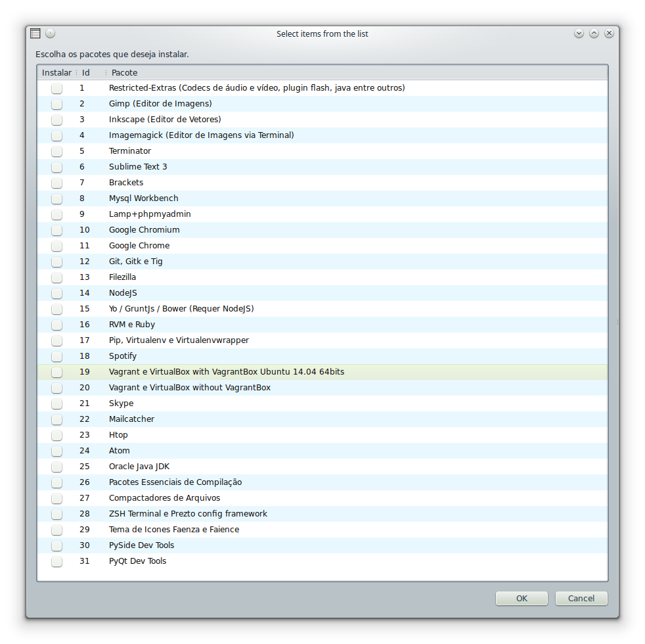This screenshot has width=645, height=644.
Task: Tick the NodeJS checkbox
Action: [x=56, y=293]
